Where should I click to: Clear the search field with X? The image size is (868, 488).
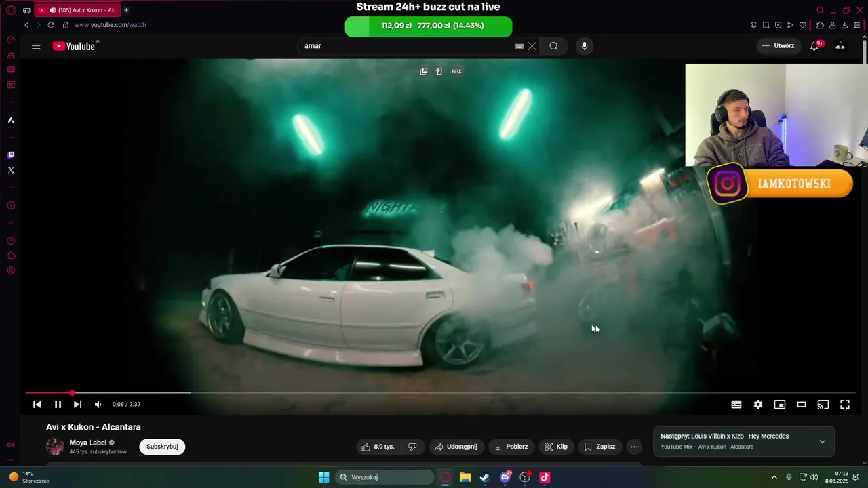[x=532, y=46]
